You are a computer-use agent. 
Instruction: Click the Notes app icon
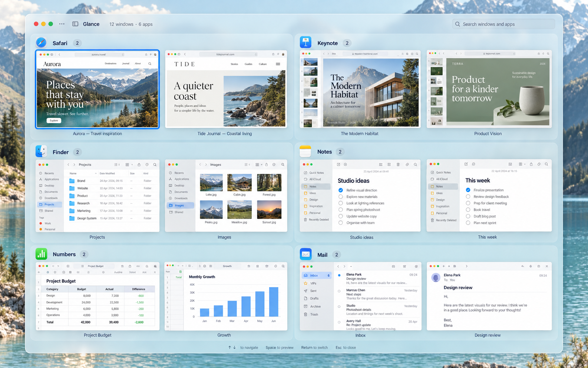(305, 151)
